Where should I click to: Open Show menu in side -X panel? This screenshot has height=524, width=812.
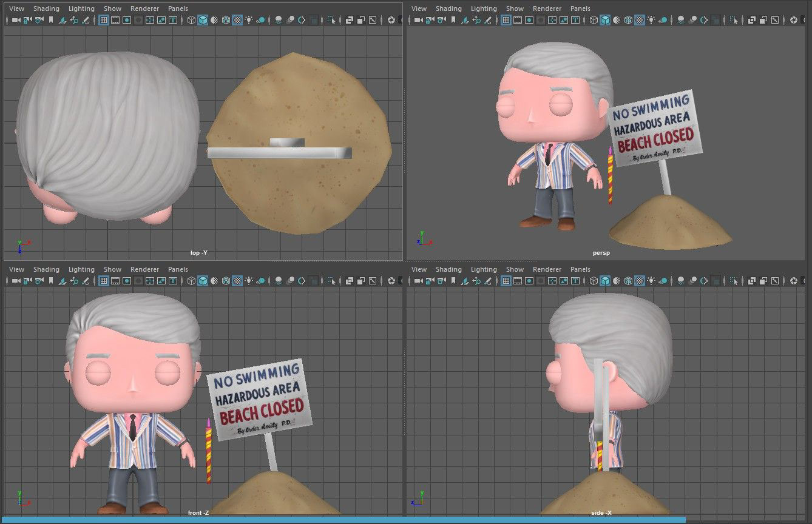[515, 269]
